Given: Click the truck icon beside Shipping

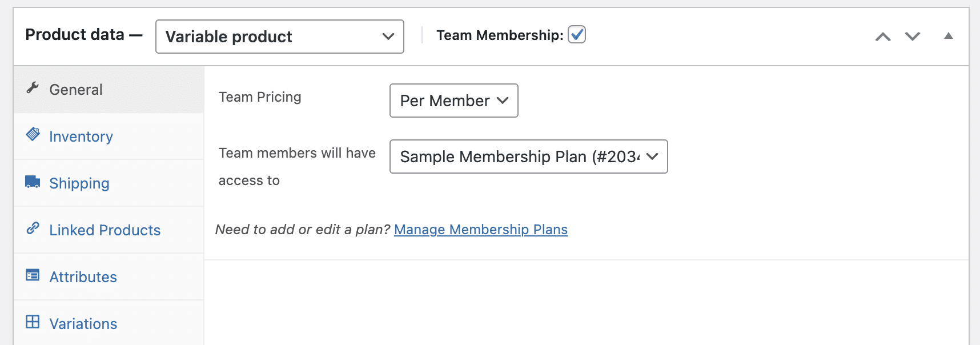Looking at the screenshot, I should 34,182.
